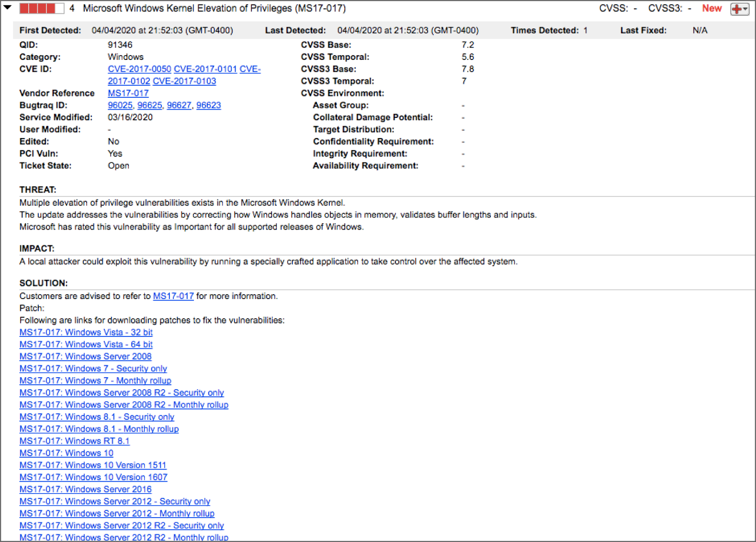Open MS17-017 Windows Server 2008 patch link
756x542 pixels.
(85, 357)
